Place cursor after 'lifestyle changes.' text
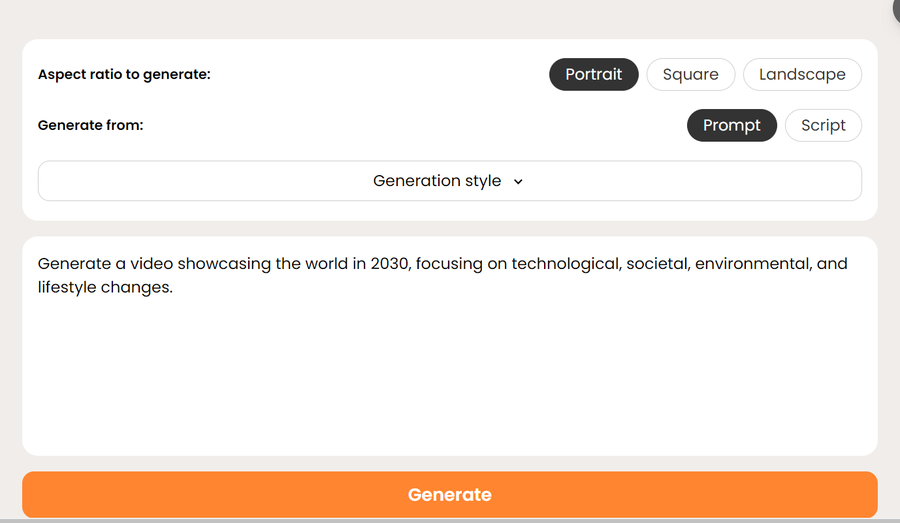This screenshot has height=523, width=900. click(x=175, y=288)
